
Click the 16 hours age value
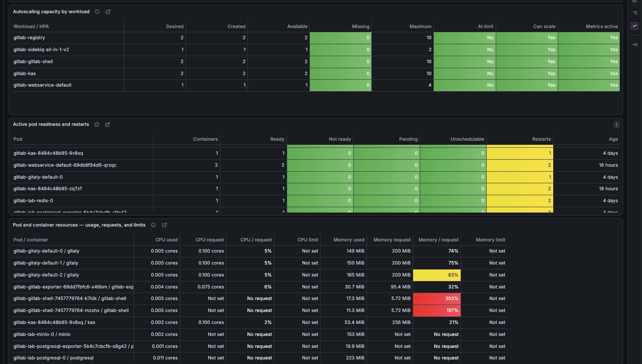[x=609, y=165]
